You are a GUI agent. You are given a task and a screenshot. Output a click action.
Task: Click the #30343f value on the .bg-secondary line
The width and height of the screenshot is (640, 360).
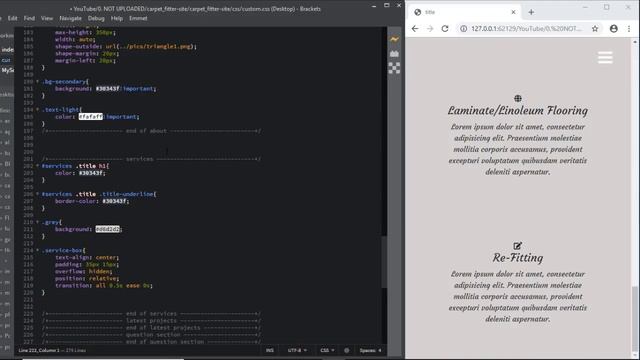(x=108, y=89)
